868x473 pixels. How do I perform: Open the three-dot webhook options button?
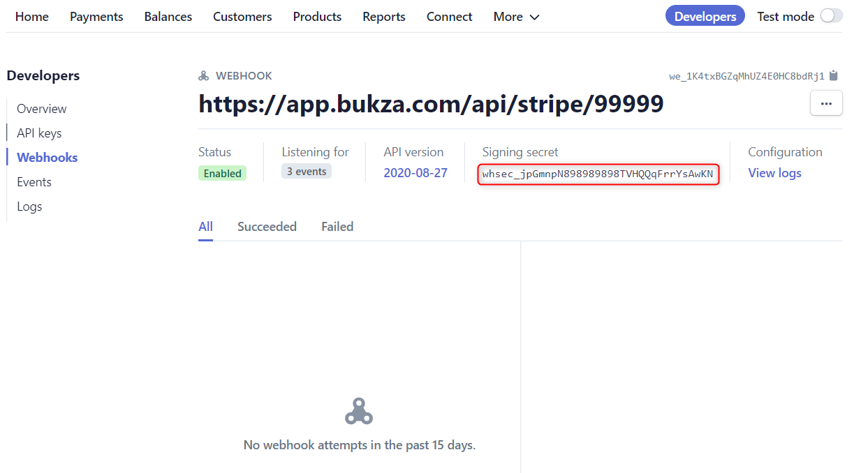(826, 103)
